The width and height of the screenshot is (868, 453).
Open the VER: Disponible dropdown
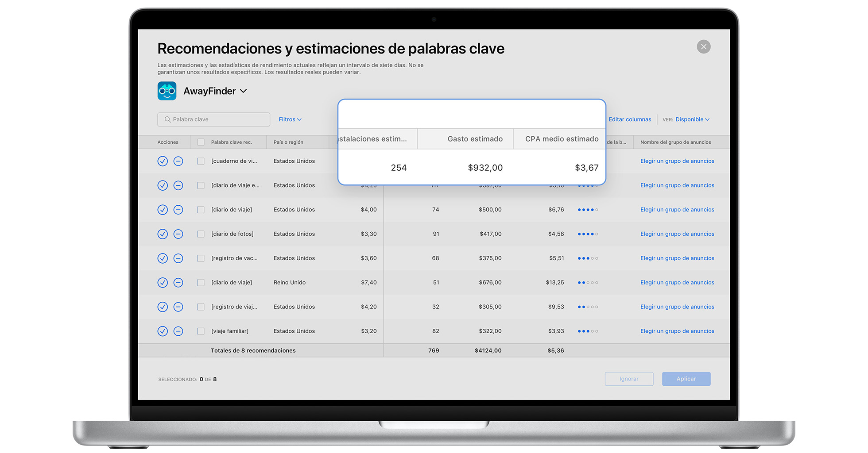coord(692,119)
